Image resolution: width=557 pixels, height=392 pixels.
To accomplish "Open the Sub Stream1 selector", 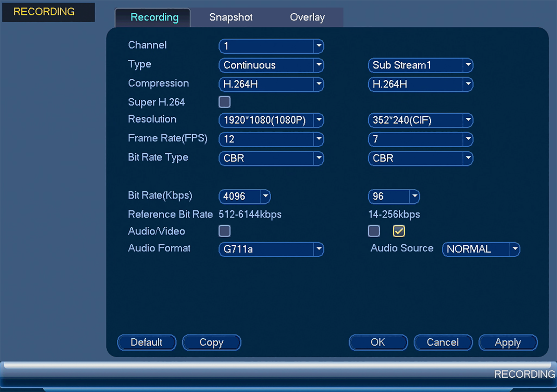I will pos(421,65).
